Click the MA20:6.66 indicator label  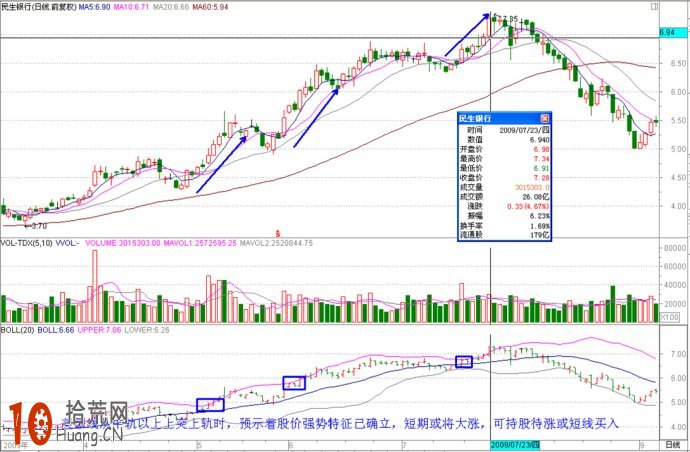click(x=171, y=7)
